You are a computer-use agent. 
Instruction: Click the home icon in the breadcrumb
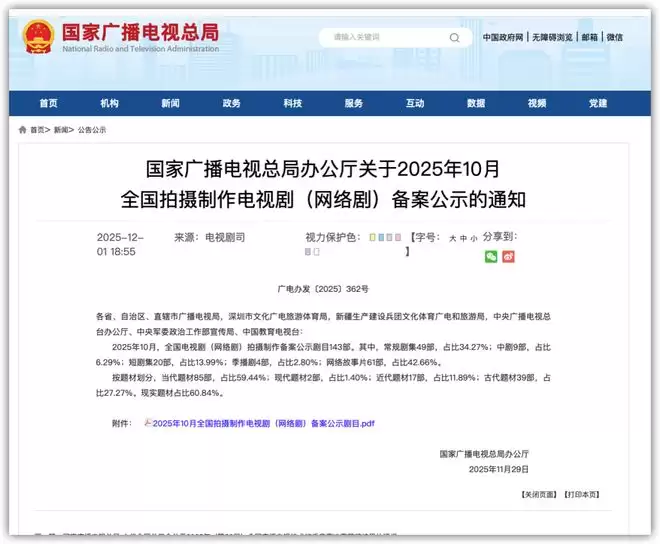tap(23, 130)
